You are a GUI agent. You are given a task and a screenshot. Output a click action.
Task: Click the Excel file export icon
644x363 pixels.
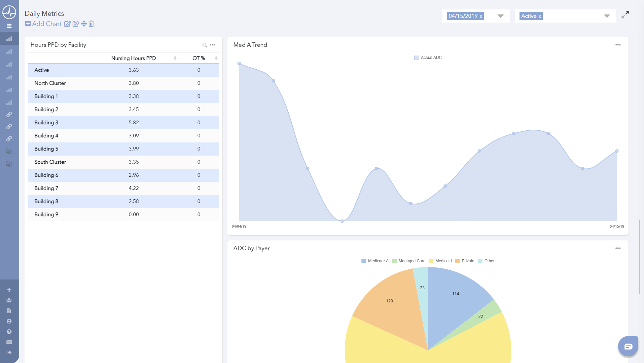click(x=9, y=310)
